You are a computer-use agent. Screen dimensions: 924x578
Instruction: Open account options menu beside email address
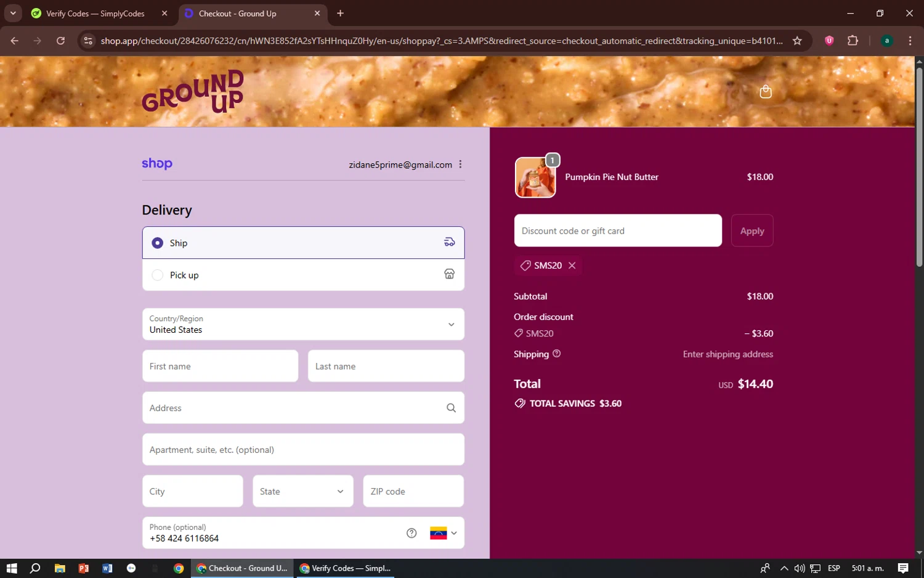point(460,165)
